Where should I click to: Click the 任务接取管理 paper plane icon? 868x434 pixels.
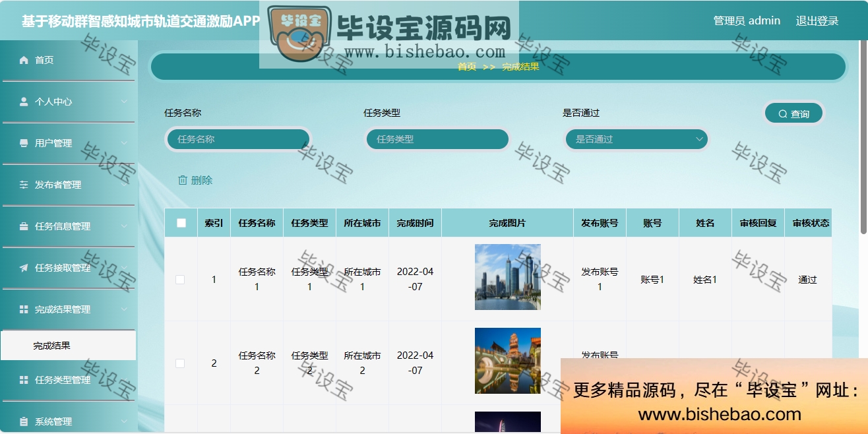point(24,268)
